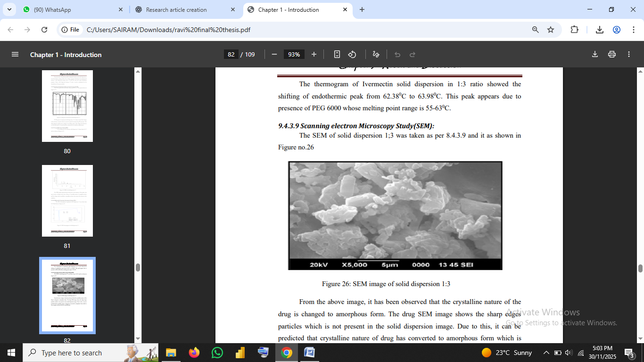Select the page 81 thumbnail

pos(67,201)
